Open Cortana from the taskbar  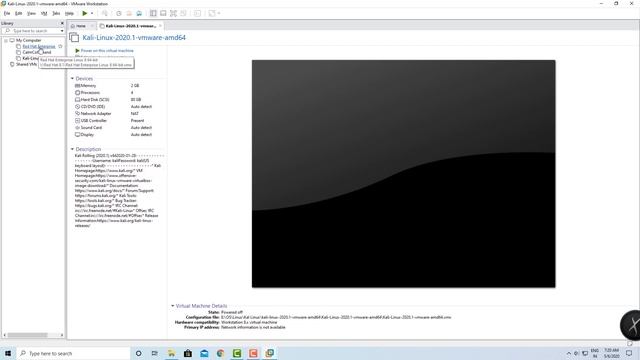[139, 353]
